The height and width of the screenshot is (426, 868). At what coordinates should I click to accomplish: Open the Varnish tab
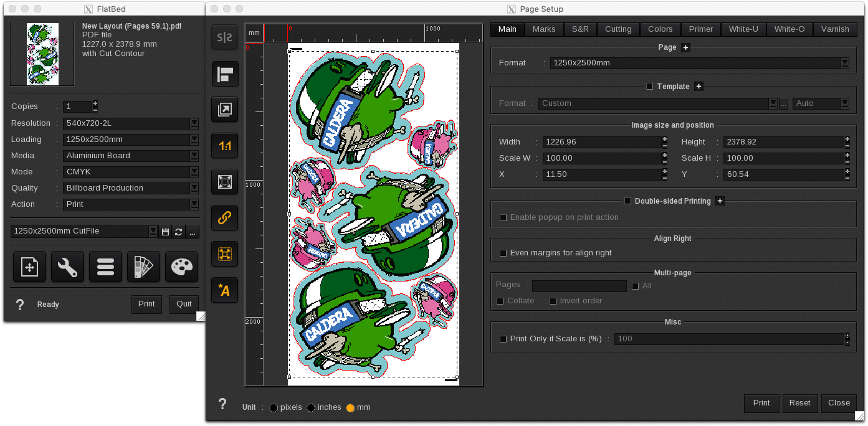[x=835, y=29]
